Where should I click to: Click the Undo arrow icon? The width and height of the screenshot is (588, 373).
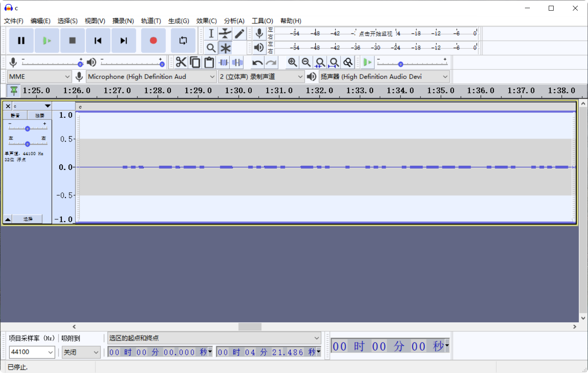pyautogui.click(x=257, y=63)
